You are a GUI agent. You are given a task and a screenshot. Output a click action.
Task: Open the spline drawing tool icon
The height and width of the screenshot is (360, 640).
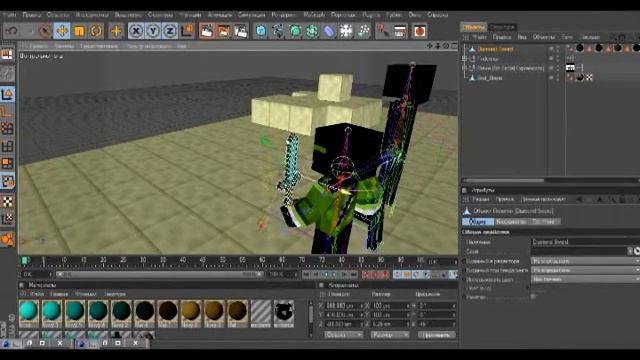[278, 31]
